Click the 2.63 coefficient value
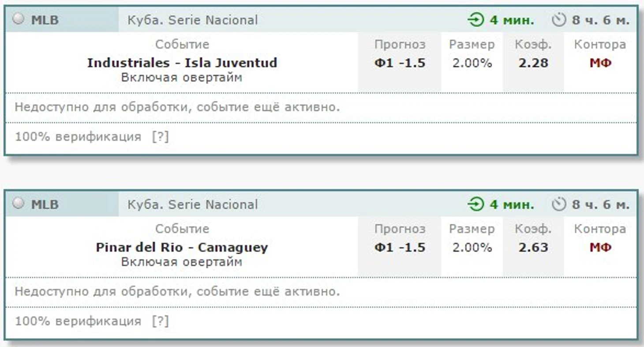This screenshot has height=347, width=644. pos(533,248)
